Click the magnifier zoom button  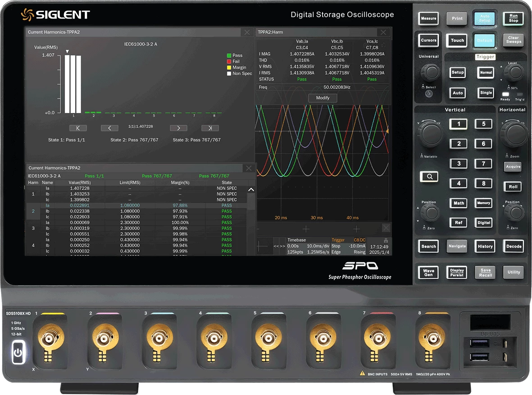[429, 177]
